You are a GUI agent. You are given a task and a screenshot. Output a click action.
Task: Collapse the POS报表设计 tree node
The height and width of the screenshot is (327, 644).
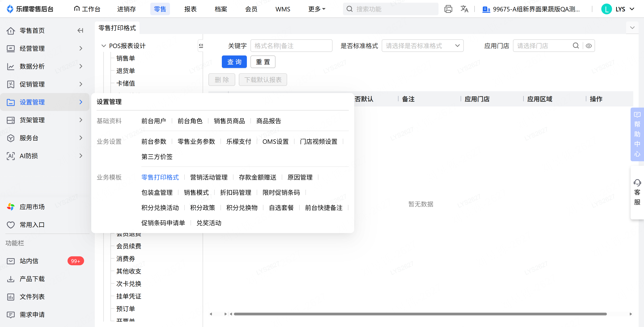[104, 46]
